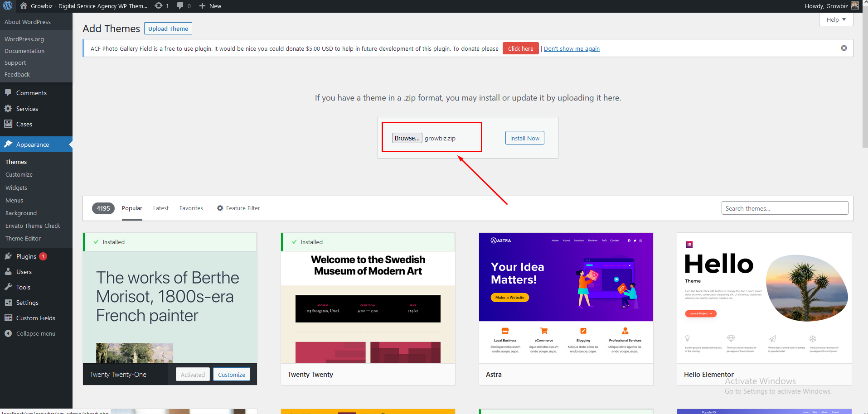Open comments bubble icon in admin bar
The width and height of the screenshot is (868, 414).
click(180, 6)
